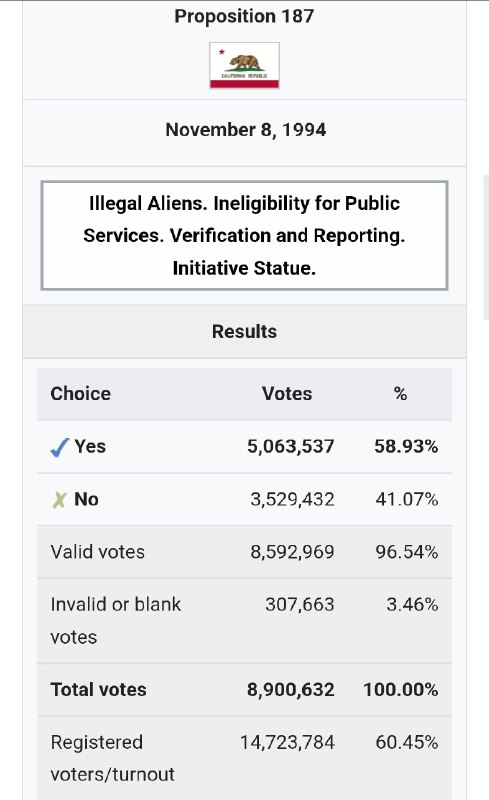Click the Illegal Aliens ballot title box
489x800 pixels.
point(244,235)
